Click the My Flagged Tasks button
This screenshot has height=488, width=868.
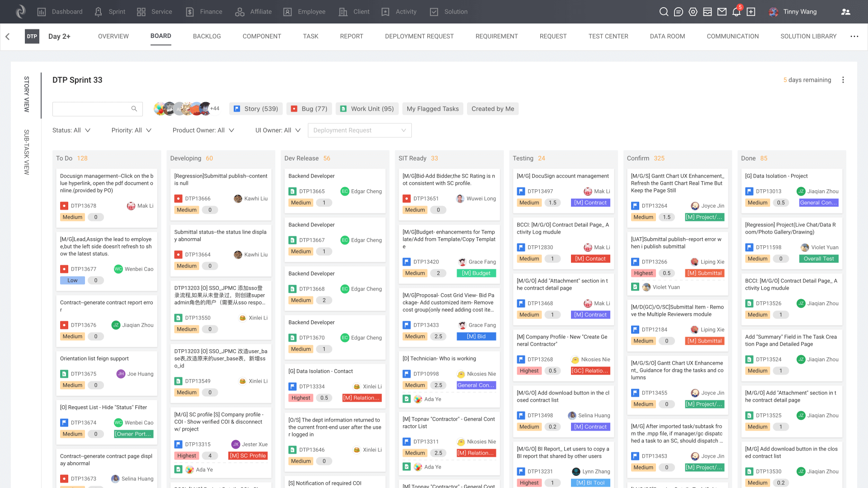coord(432,109)
